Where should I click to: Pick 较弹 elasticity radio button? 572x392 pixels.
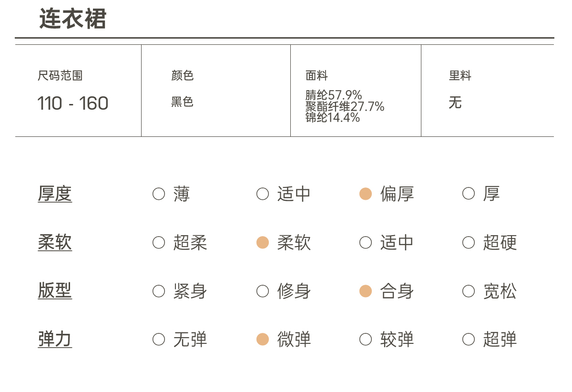[366, 340]
